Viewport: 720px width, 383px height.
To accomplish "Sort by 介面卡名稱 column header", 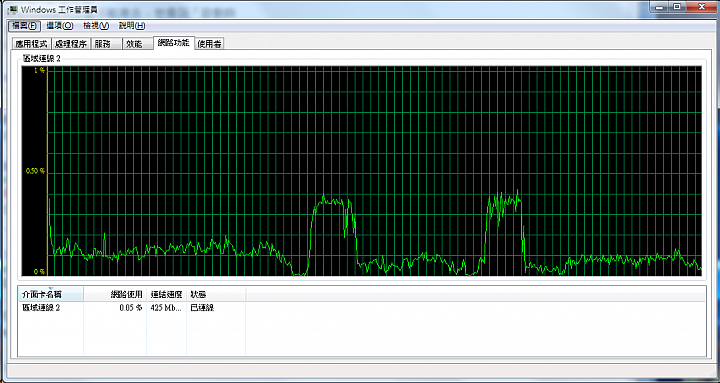I will [51, 294].
